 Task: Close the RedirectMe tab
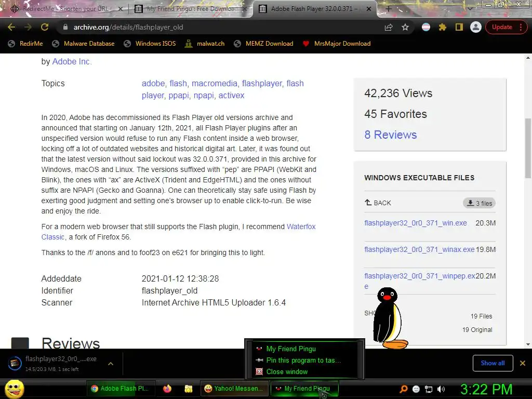coord(120,9)
